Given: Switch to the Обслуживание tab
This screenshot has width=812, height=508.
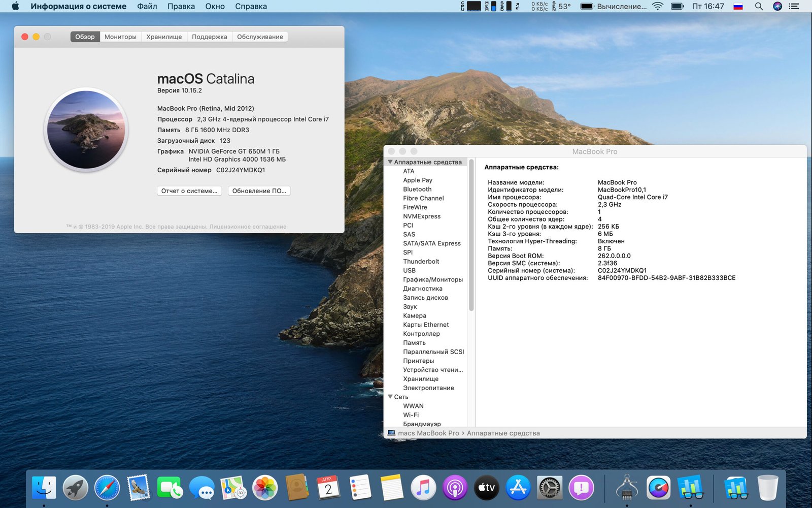Looking at the screenshot, I should pos(260,37).
